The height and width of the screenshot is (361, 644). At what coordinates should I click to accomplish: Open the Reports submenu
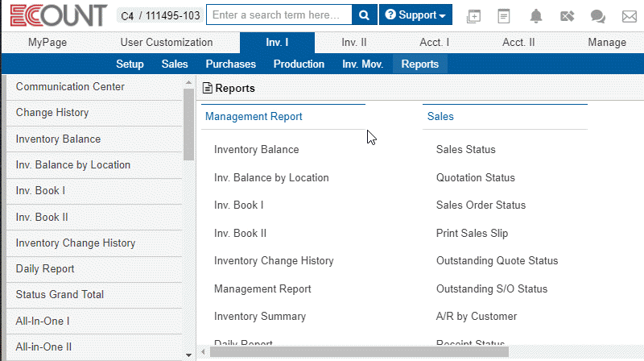419,64
